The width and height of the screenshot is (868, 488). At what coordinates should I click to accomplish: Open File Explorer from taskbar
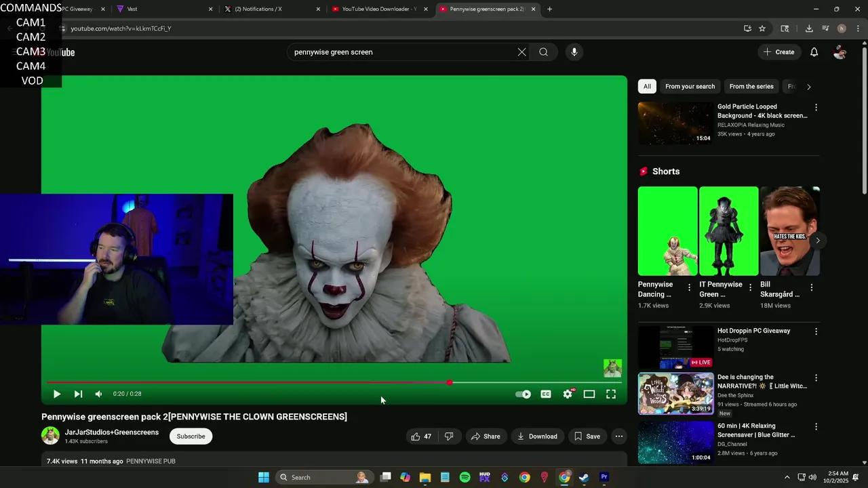[x=425, y=477]
